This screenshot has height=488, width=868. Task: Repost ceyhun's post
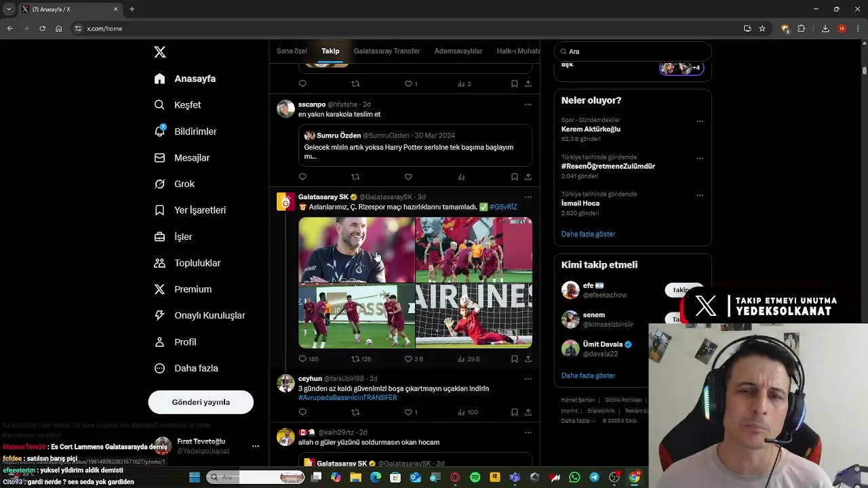(x=355, y=412)
